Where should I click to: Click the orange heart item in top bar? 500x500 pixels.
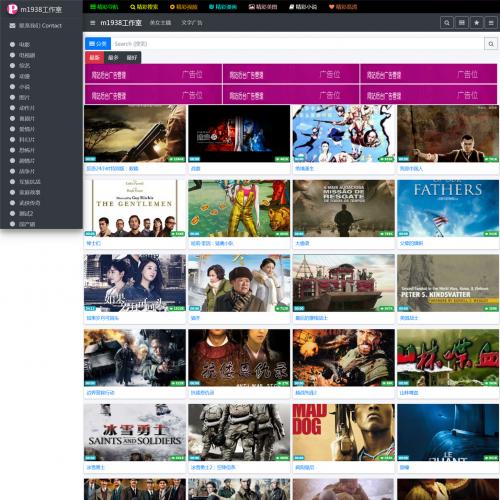click(343, 7)
